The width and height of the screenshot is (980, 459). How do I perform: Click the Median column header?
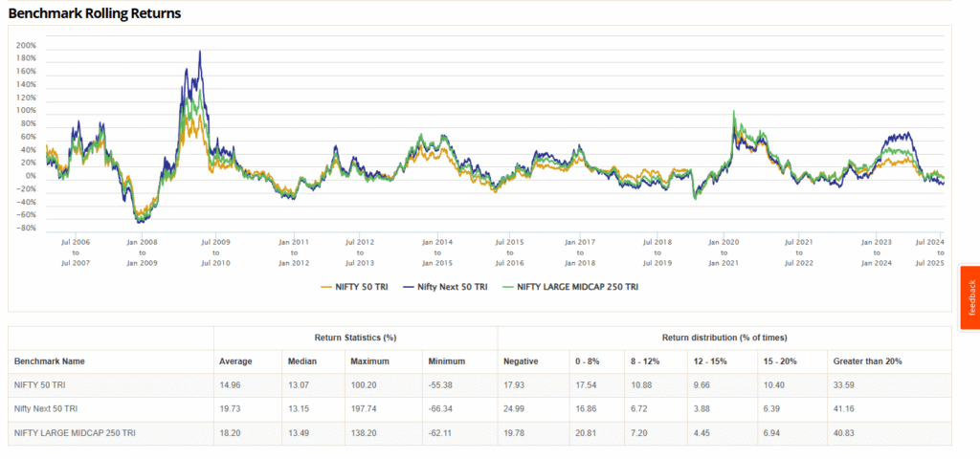point(301,361)
